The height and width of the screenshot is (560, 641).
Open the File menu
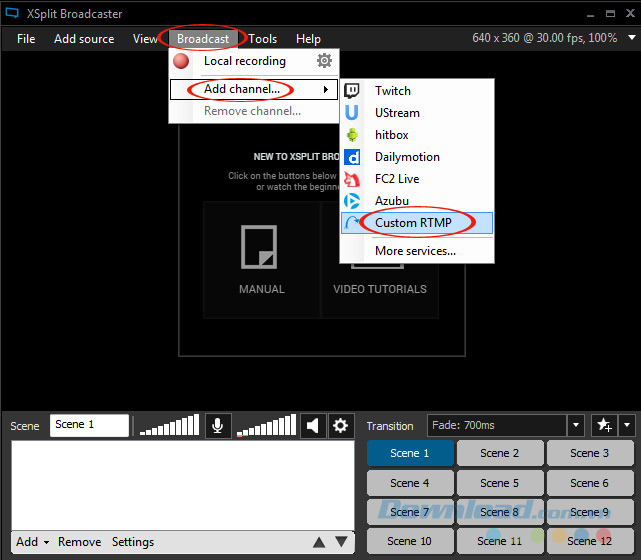click(x=26, y=39)
